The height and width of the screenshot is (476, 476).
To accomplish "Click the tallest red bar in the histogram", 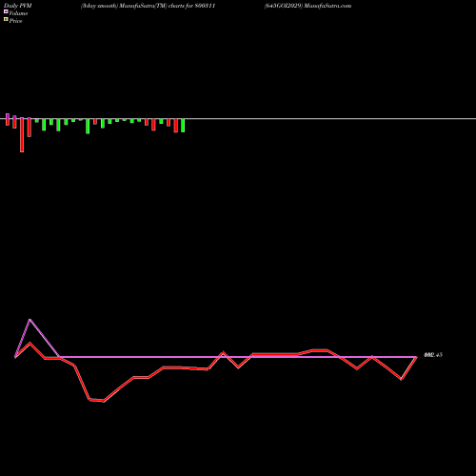I will [x=22, y=135].
